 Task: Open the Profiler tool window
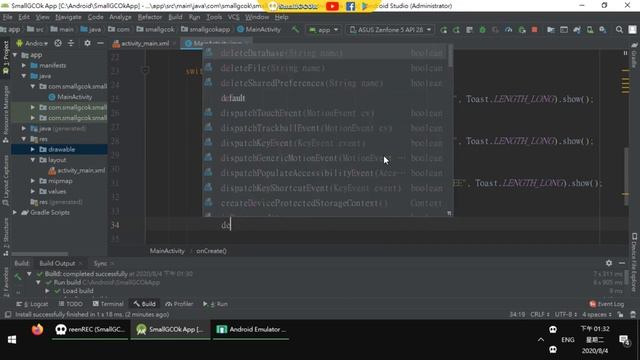click(x=179, y=304)
